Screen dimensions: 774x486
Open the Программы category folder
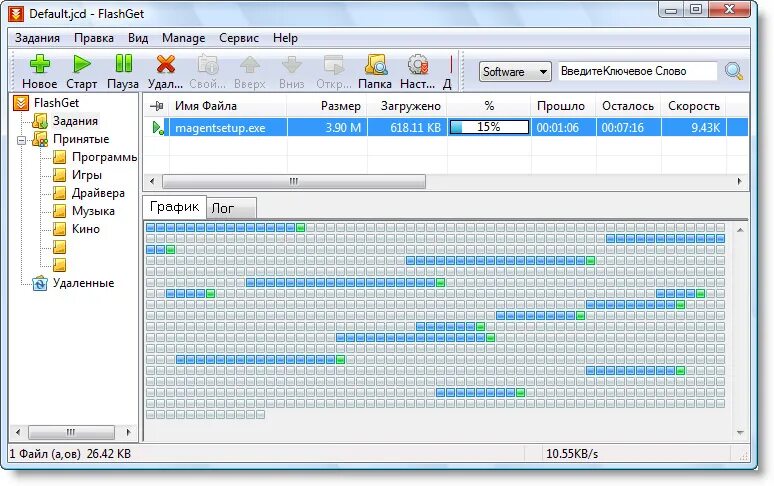click(60, 157)
